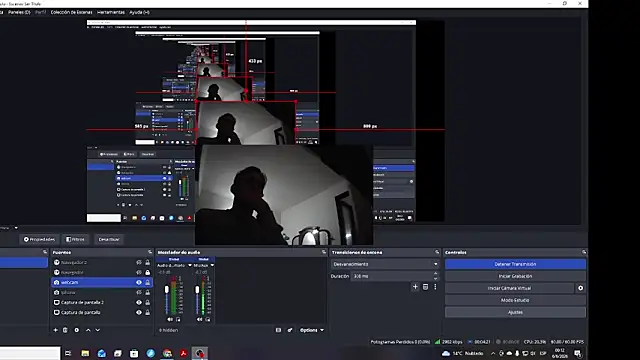Screen dimensions: 640x360
Task: Open the transition three-dots menu
Action: [435, 287]
